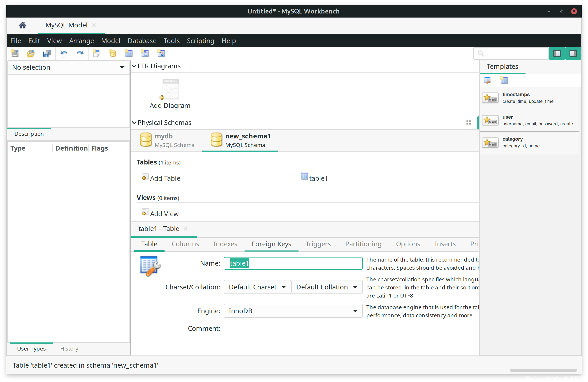The height and width of the screenshot is (382, 588).
Task: Open the Help menu
Action: 229,41
